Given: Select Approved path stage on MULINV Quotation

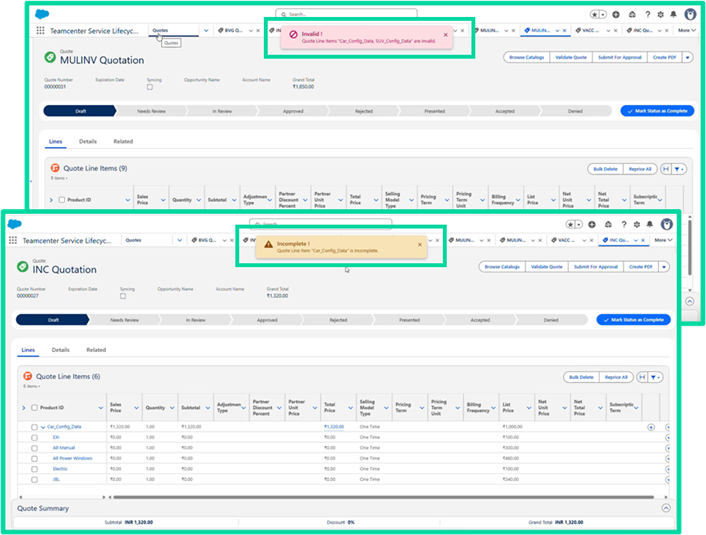Looking at the screenshot, I should pos(293,111).
